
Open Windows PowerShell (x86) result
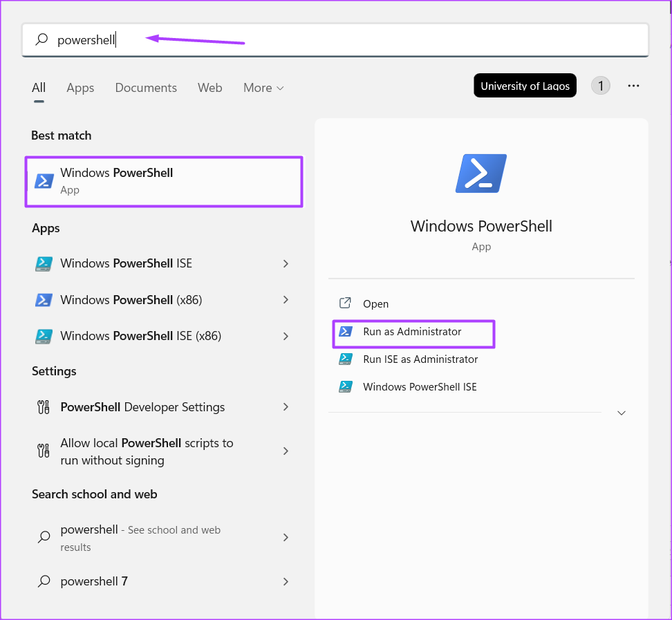pyautogui.click(x=164, y=299)
